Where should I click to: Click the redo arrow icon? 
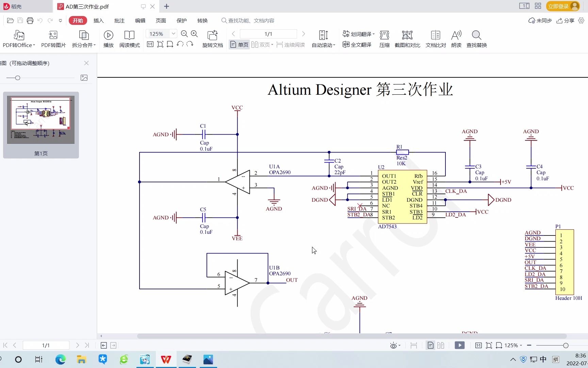pos(50,21)
